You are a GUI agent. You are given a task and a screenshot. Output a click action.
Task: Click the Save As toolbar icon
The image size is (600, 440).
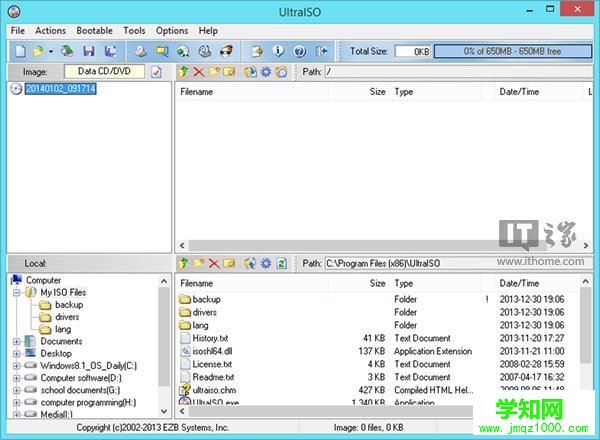coord(110,51)
